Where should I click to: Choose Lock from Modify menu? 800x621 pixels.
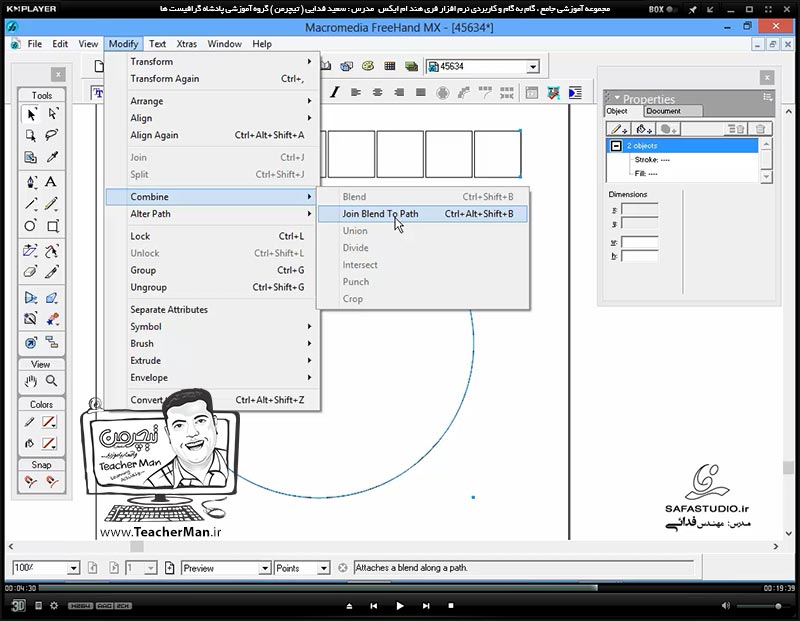[213, 236]
